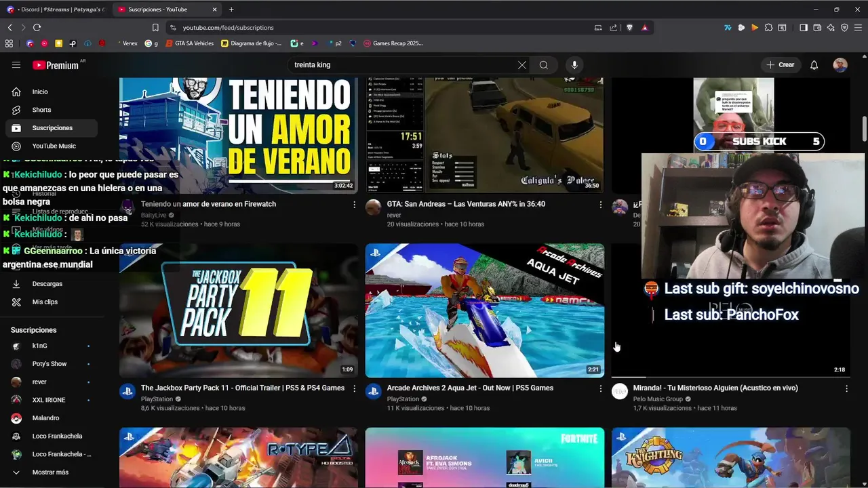Open the account avatar menu

(x=840, y=65)
